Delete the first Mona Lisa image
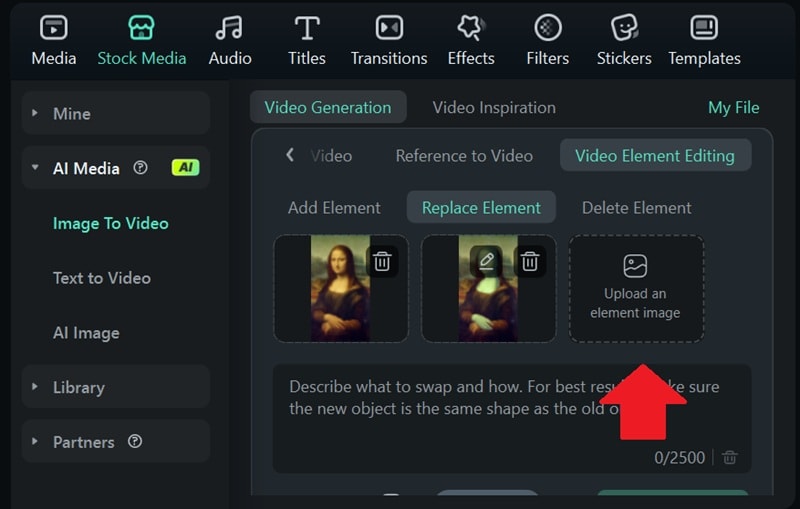 click(x=382, y=261)
